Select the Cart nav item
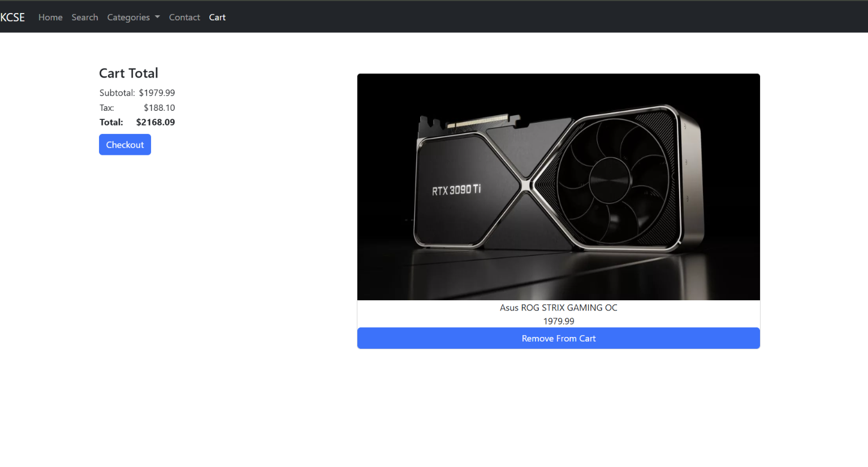Screen dimensions: 868x467 pos(217,18)
